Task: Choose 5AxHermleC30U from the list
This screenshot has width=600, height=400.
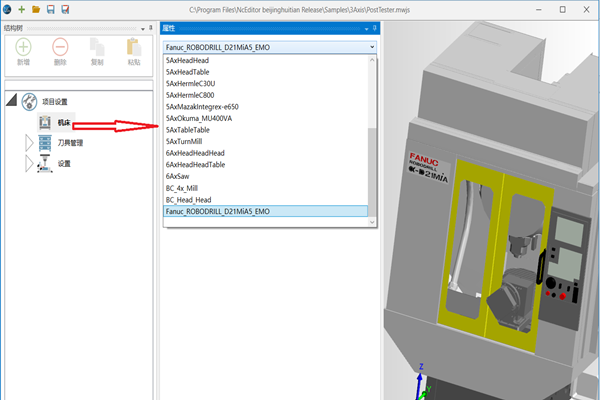Action: point(266,83)
